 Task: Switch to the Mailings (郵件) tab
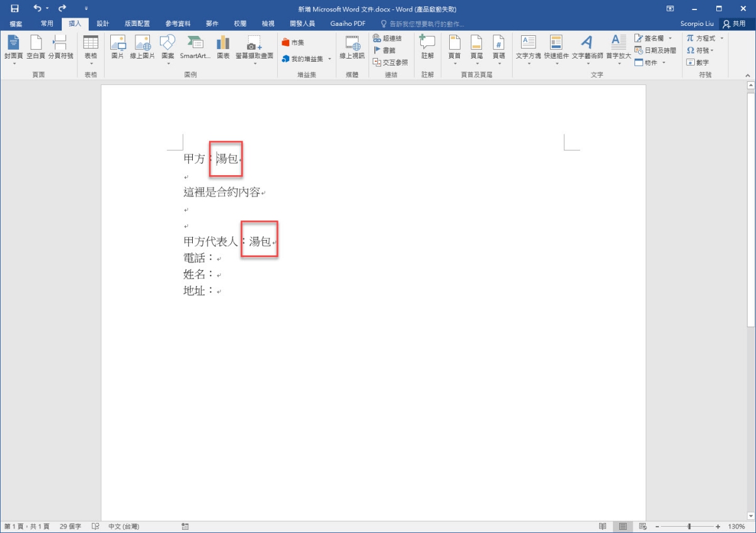click(x=212, y=24)
